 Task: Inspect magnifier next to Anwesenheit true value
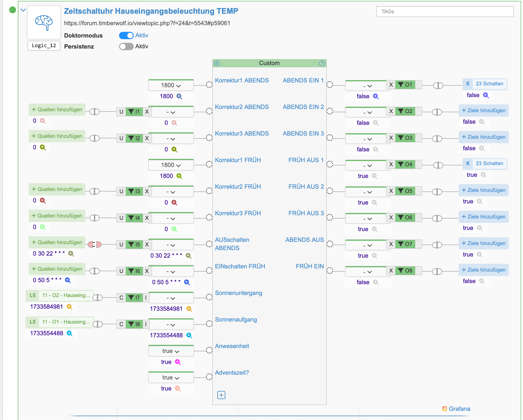click(x=178, y=362)
